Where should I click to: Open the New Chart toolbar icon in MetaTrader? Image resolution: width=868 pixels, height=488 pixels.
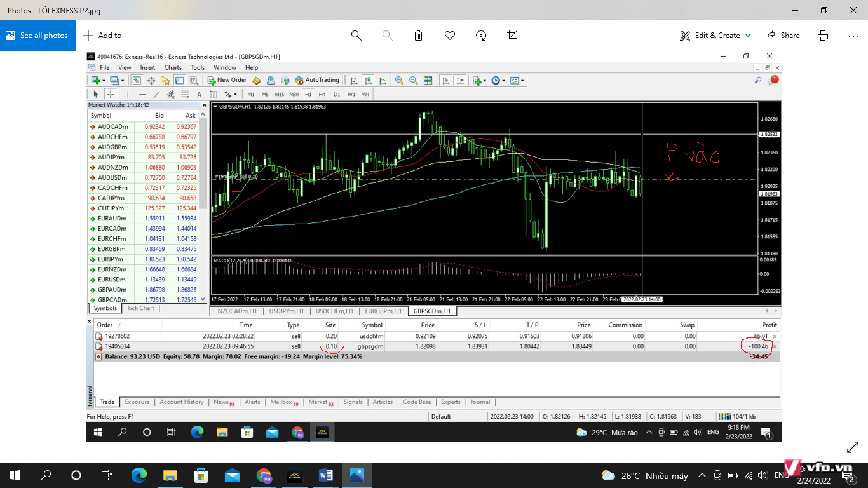[x=95, y=80]
